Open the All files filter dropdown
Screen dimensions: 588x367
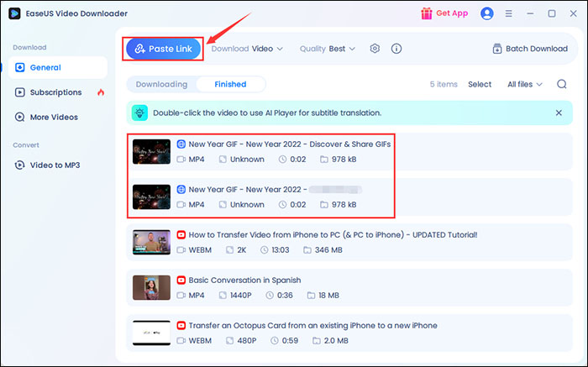coord(525,84)
